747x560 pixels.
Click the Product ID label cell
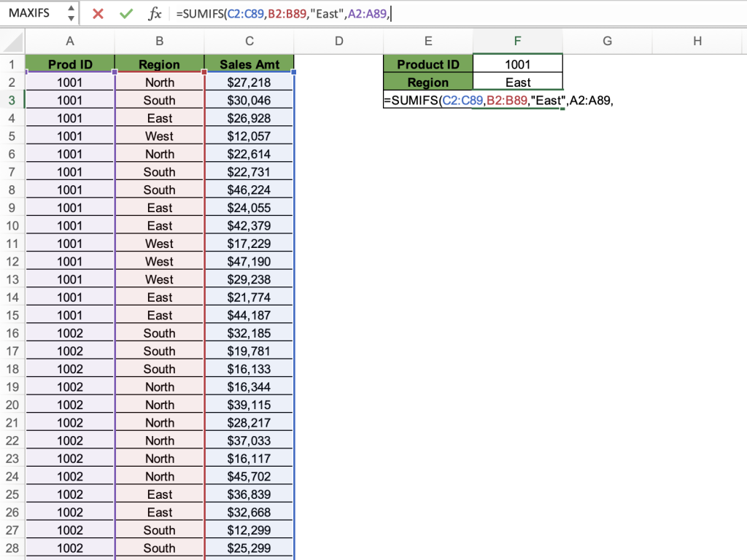[x=428, y=64]
